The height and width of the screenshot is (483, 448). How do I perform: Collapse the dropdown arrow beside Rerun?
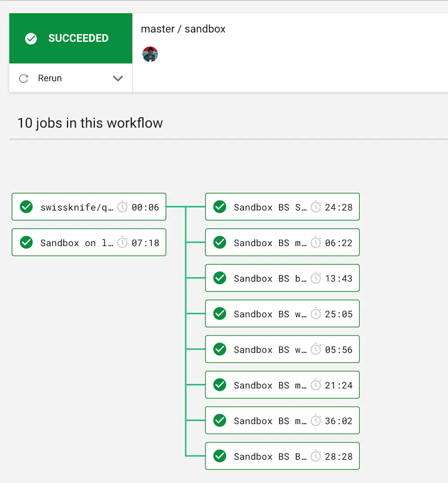(x=118, y=78)
